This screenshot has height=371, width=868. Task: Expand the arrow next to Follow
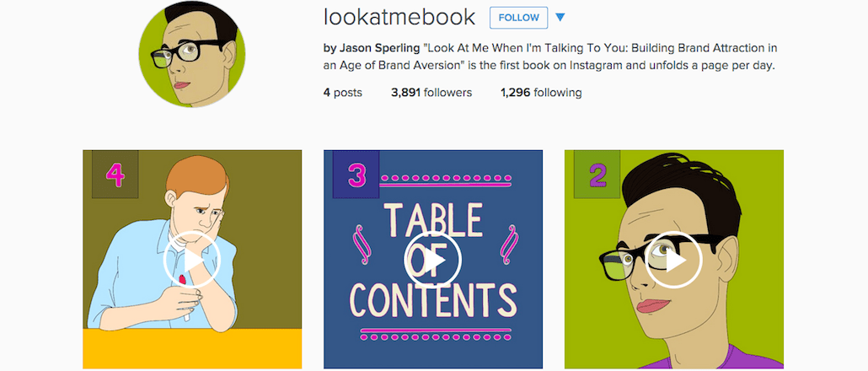[560, 18]
